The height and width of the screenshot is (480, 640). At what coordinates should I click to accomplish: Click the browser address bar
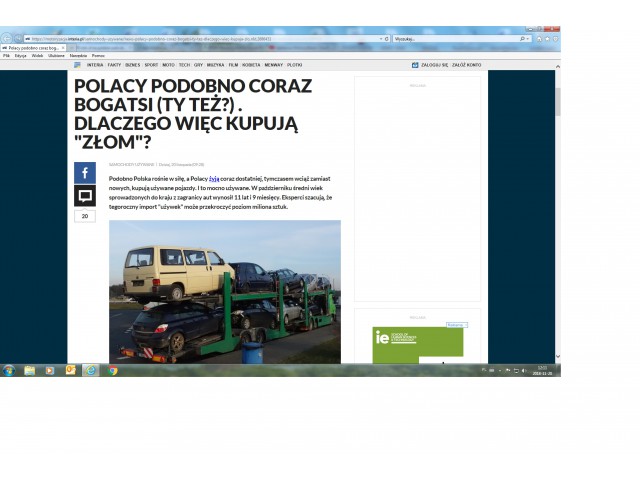(200, 39)
